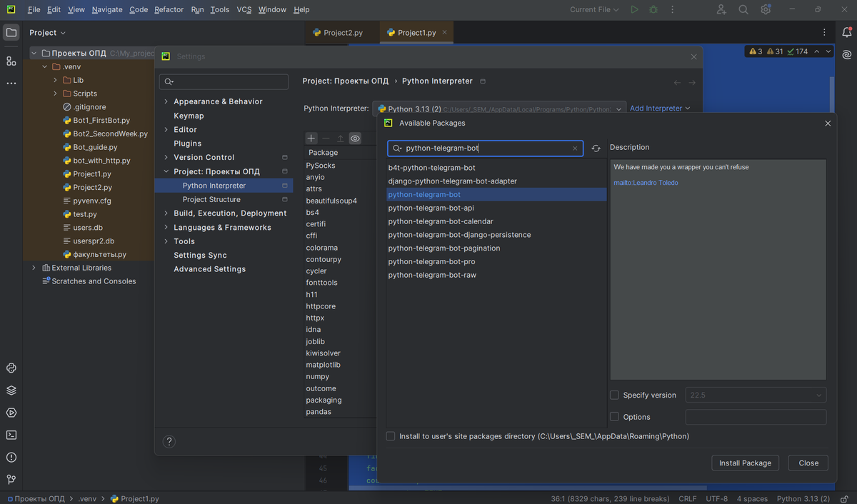The image size is (857, 504).
Task: Open the Project tool window icon
Action: [x=11, y=32]
